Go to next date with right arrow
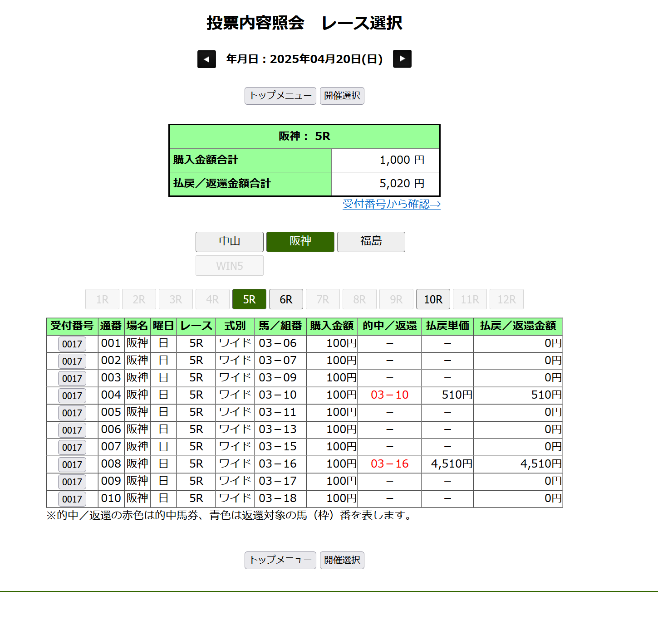 pyautogui.click(x=402, y=59)
